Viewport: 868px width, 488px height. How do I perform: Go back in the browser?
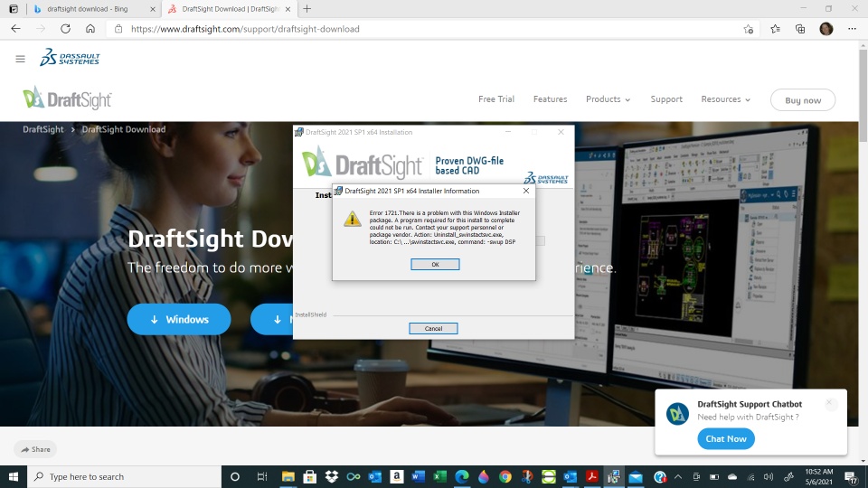tap(15, 29)
